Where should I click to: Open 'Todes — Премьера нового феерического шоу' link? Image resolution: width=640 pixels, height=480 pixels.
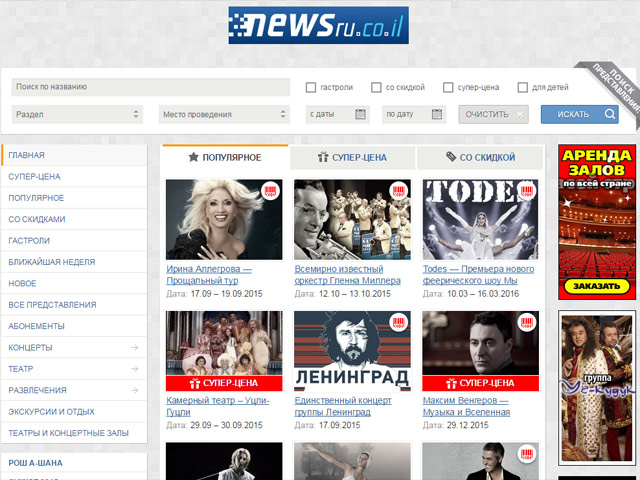pyautogui.click(x=478, y=275)
